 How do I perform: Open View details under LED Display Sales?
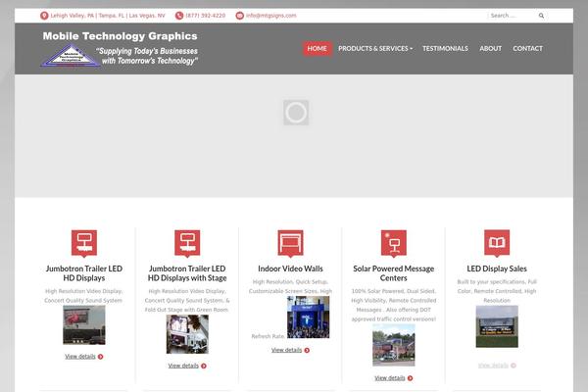493,366
